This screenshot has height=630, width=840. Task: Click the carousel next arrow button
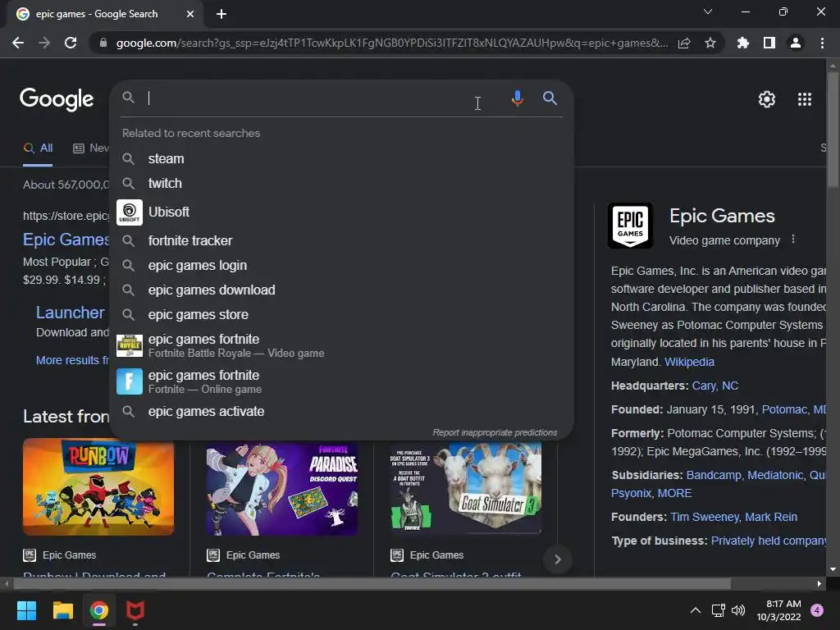pos(557,559)
